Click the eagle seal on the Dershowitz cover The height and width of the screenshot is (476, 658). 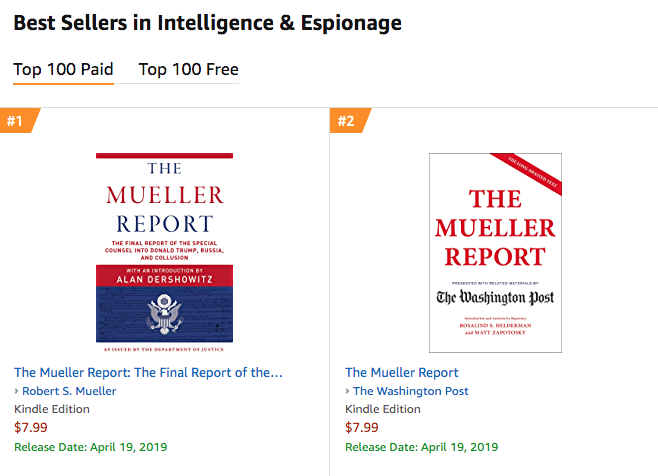point(163,315)
